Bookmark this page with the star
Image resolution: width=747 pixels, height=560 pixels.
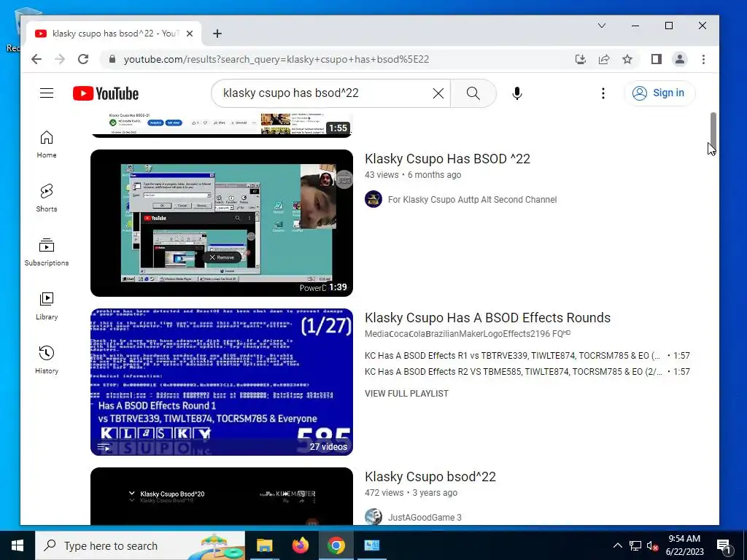click(627, 59)
